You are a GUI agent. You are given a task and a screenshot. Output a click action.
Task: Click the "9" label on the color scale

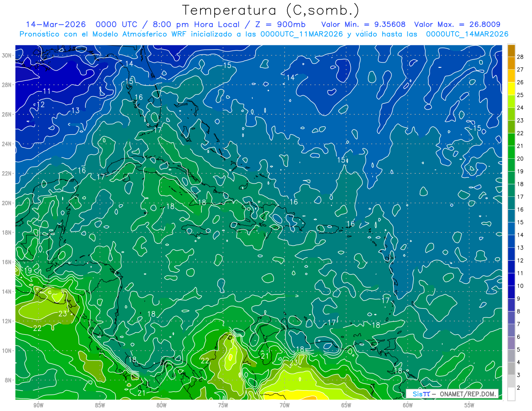[519, 299]
